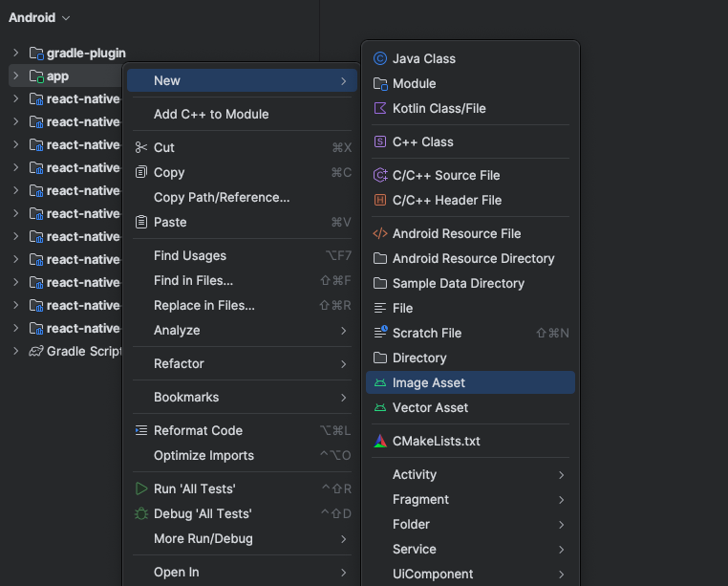Click Copy Path/Reference option
This screenshot has width=728, height=586.
coord(222,197)
